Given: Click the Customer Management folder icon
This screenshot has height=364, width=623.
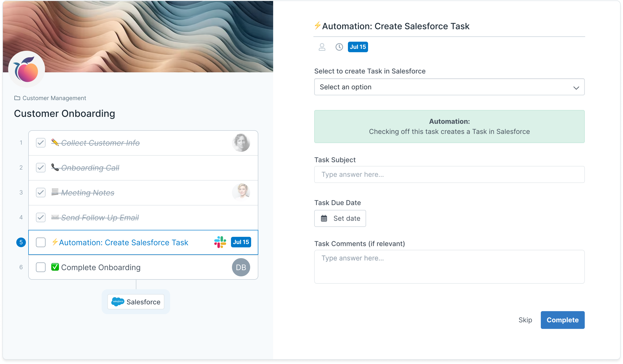Looking at the screenshot, I should point(17,98).
